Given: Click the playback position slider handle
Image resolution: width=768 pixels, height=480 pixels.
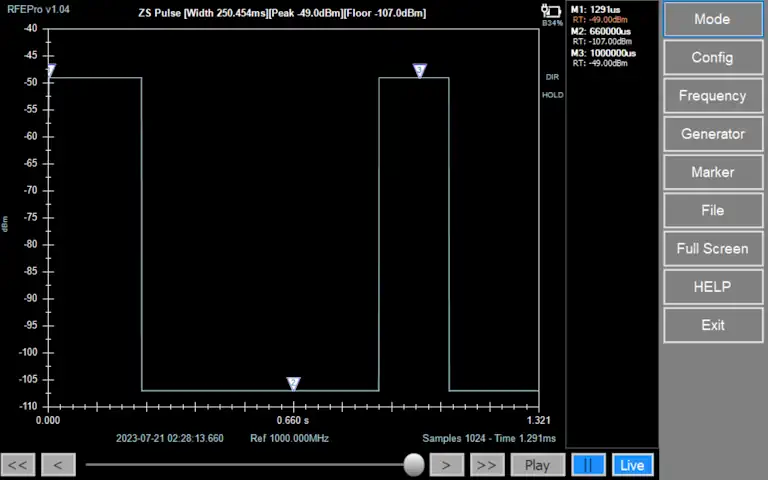Looking at the screenshot, I should click(x=414, y=464).
